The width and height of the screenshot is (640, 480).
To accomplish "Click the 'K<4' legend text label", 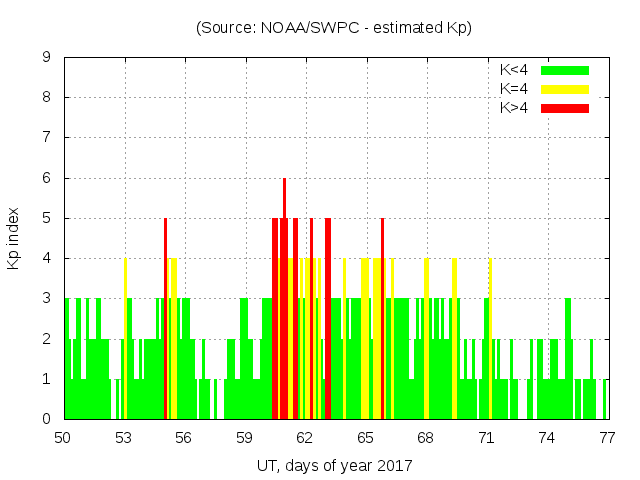I will coord(515,70).
